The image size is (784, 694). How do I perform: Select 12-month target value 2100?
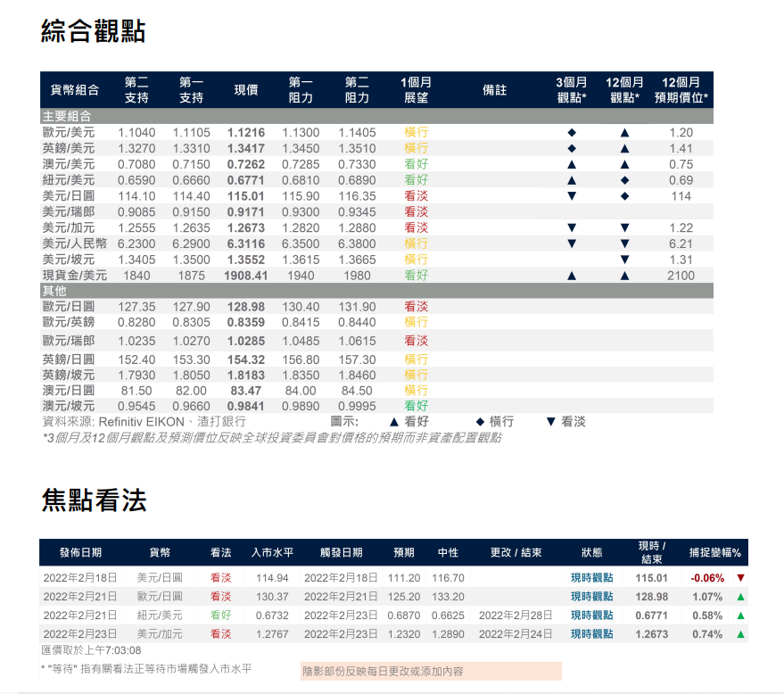681,276
